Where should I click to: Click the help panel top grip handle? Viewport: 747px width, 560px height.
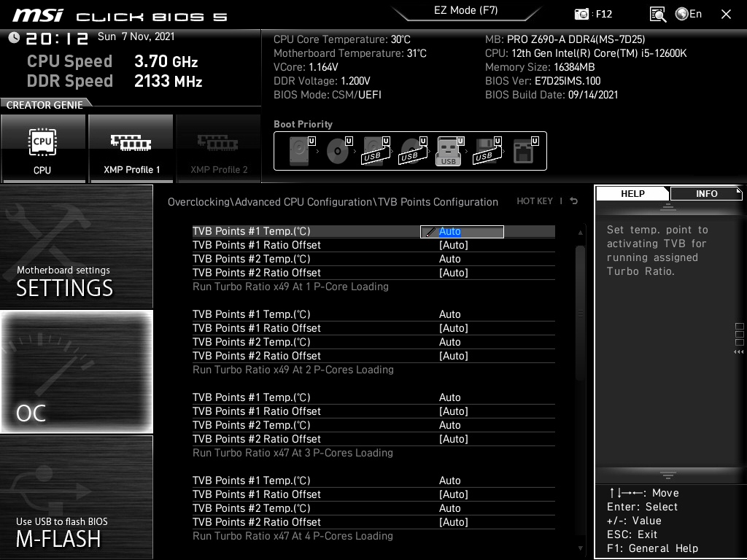point(668,207)
